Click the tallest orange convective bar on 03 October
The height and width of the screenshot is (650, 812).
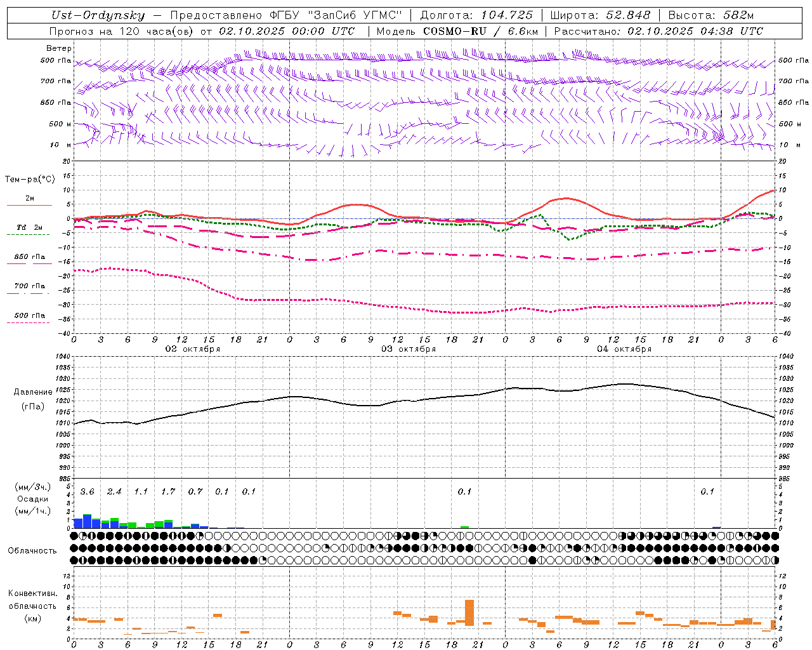(469, 613)
